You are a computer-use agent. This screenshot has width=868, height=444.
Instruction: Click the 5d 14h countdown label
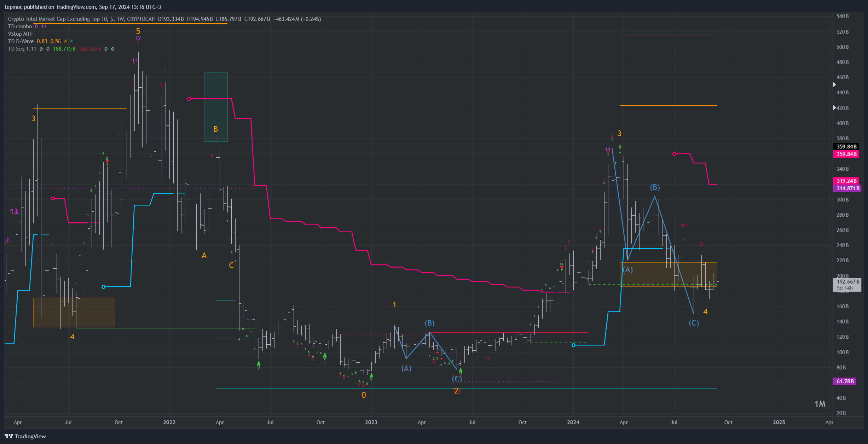[x=845, y=288]
